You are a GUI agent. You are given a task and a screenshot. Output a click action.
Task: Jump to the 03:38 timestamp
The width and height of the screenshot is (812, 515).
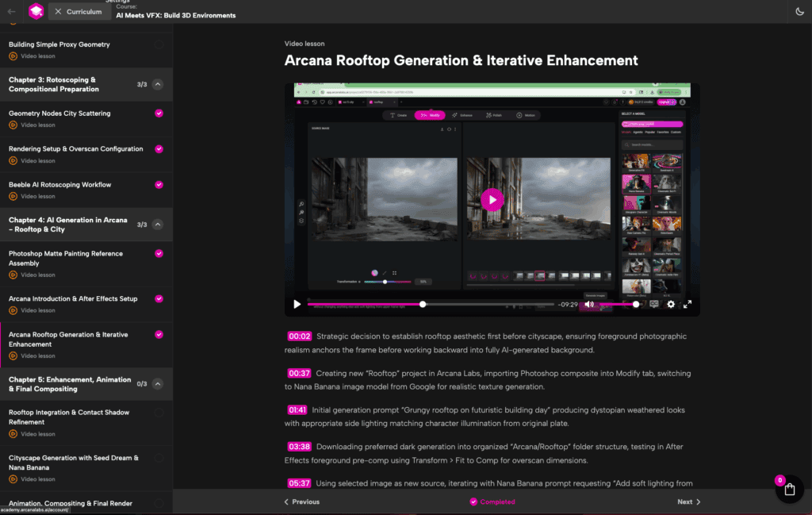[x=299, y=446]
